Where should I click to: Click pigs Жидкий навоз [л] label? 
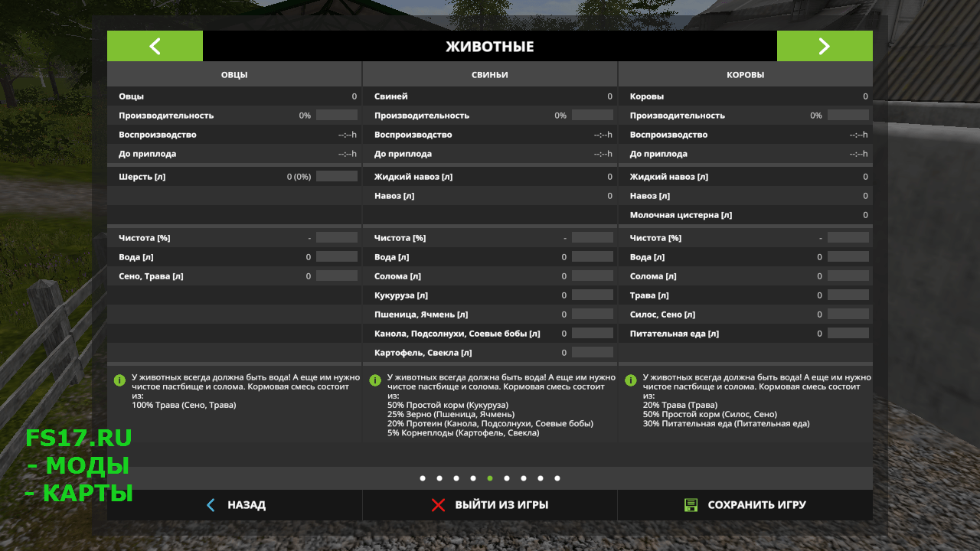[x=413, y=177]
